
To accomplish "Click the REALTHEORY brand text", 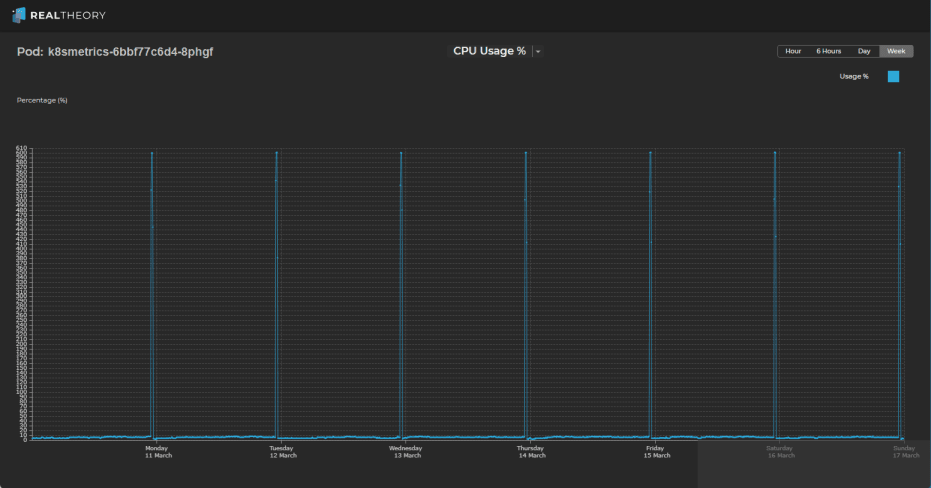I will (68, 15).
